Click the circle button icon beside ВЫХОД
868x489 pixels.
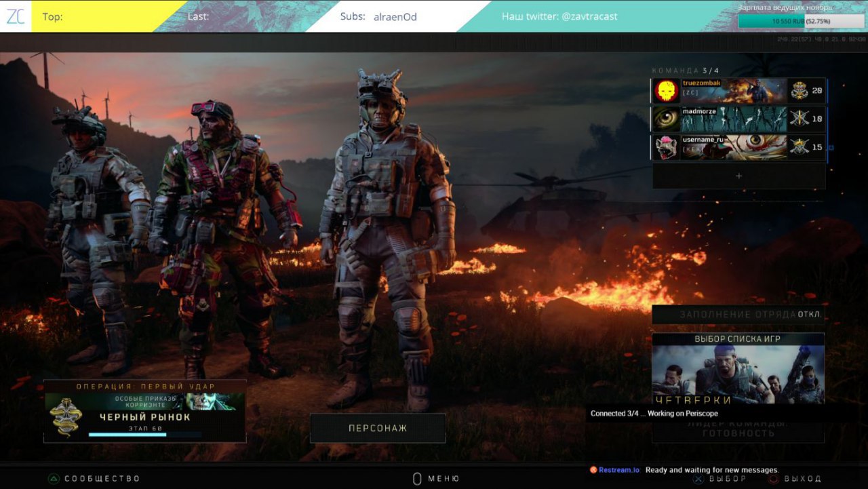point(773,479)
